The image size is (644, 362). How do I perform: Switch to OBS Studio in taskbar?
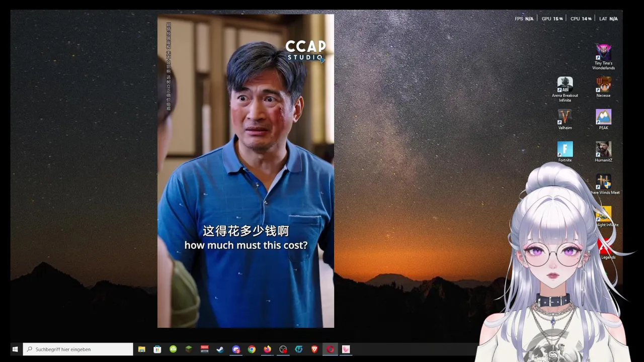click(x=283, y=349)
